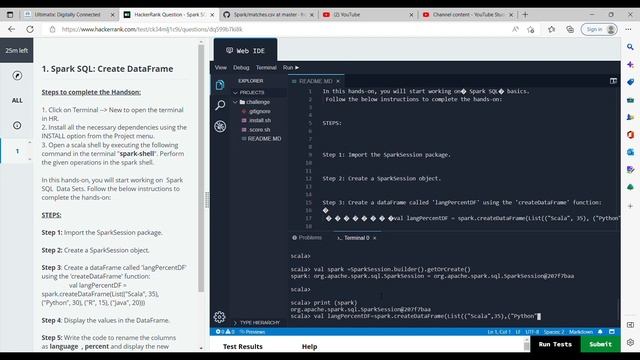Image resolution: width=640 pixels, height=360 pixels.
Task: Open the View menu in IDE
Action: pos(221,67)
